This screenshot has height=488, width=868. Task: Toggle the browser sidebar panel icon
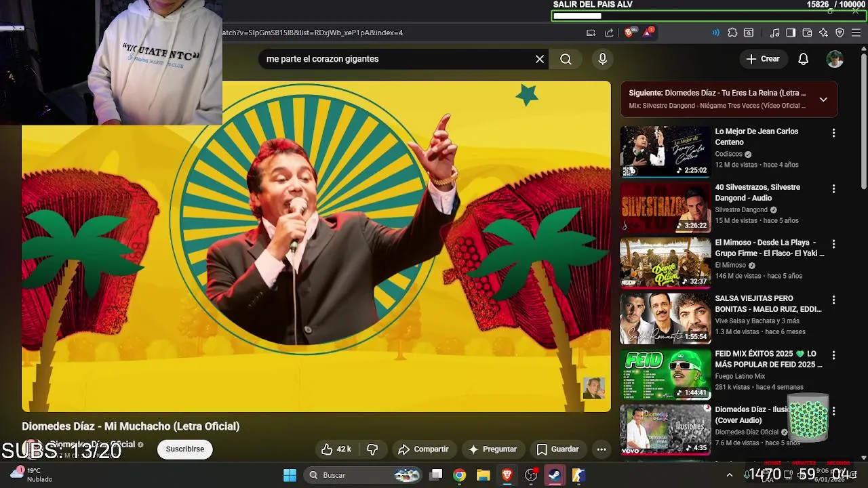coord(791,33)
